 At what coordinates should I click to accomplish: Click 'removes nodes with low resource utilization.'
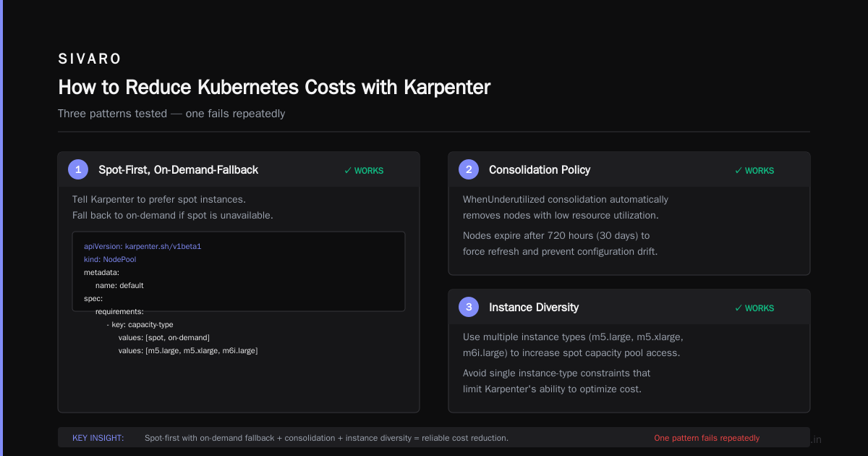point(561,215)
